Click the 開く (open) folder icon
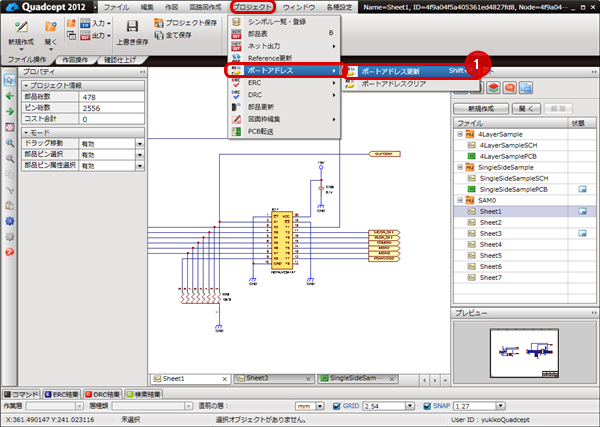This screenshot has width=600, height=427. pos(51,26)
